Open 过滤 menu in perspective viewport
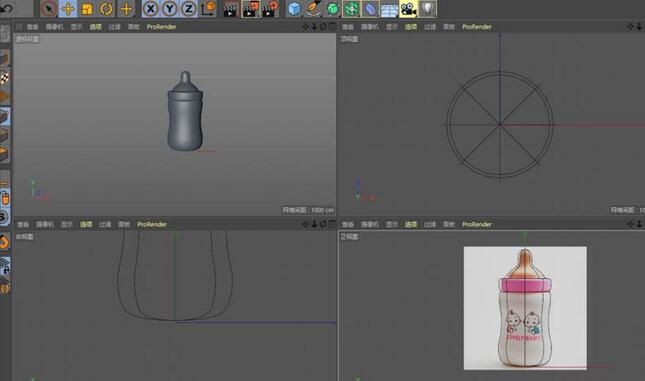 click(114, 27)
